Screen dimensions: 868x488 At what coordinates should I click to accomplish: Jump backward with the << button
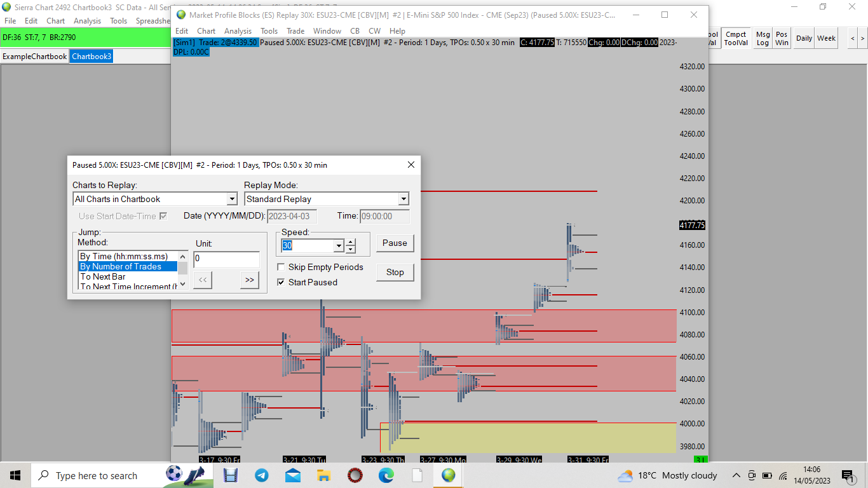[x=202, y=280]
